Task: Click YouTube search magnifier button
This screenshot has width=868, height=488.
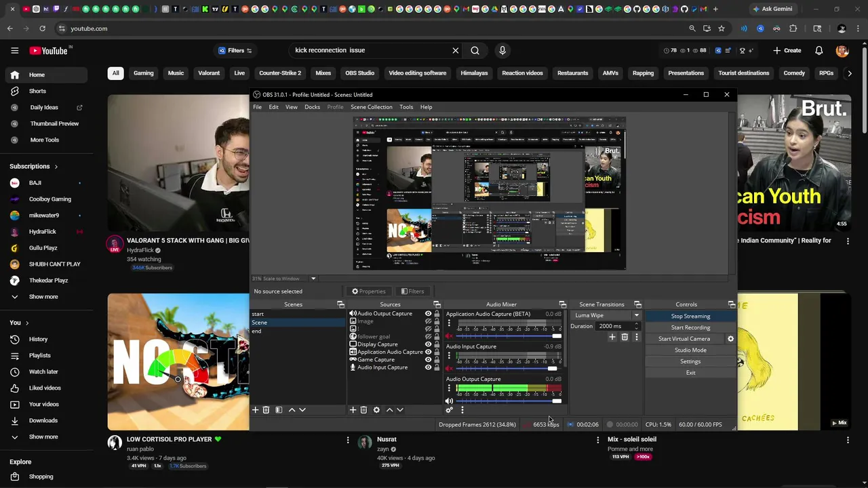Action: point(475,50)
